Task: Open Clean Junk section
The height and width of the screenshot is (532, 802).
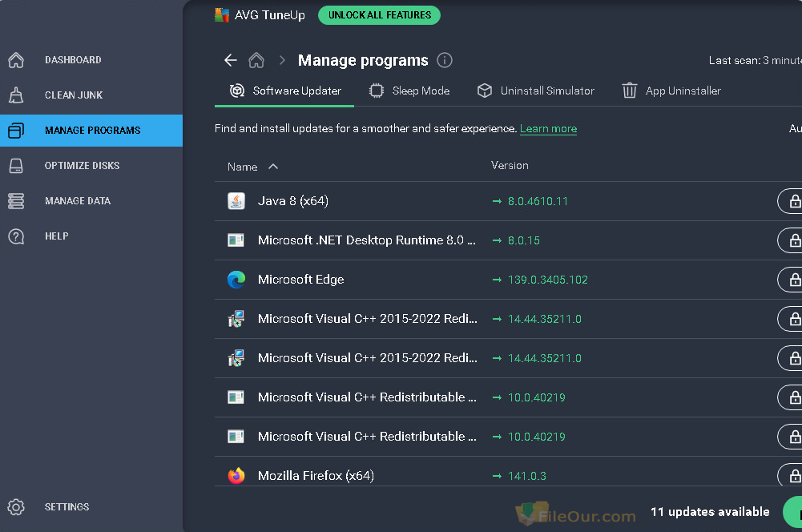Action: click(x=74, y=95)
